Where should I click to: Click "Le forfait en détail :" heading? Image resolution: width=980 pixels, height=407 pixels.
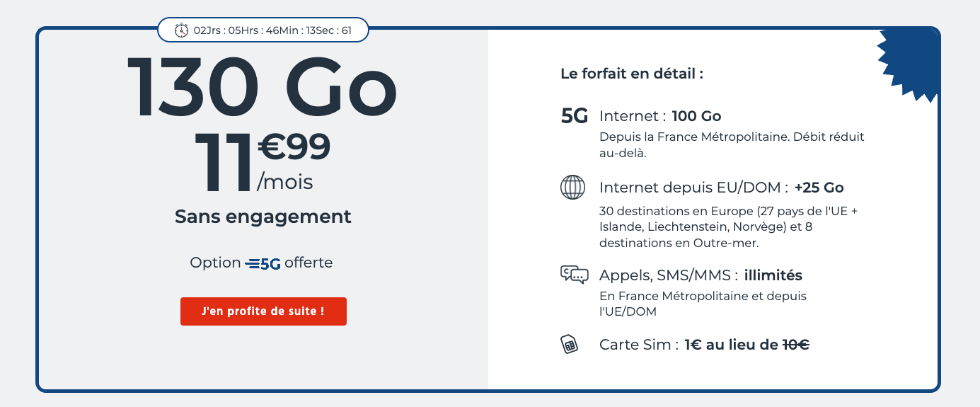click(x=632, y=74)
